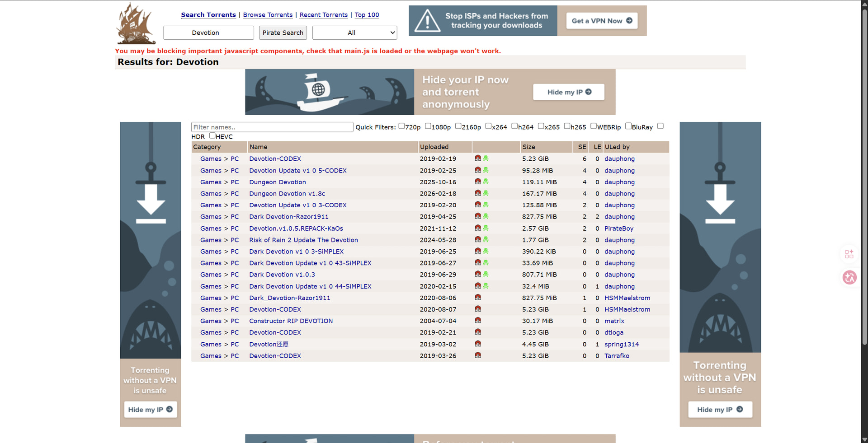Click trusted skull icon for Dark Devotion Update v1 0 44-SiMPLEX
868x443 pixels.
pos(486,286)
